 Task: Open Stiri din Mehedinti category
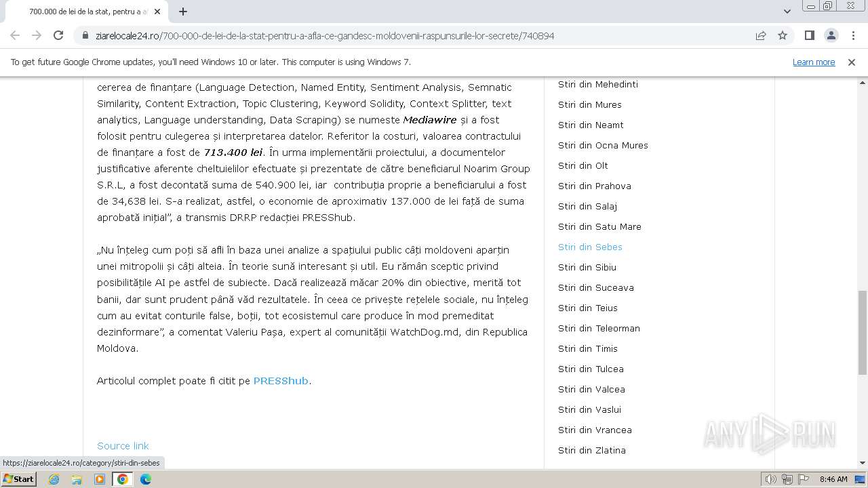coord(598,84)
